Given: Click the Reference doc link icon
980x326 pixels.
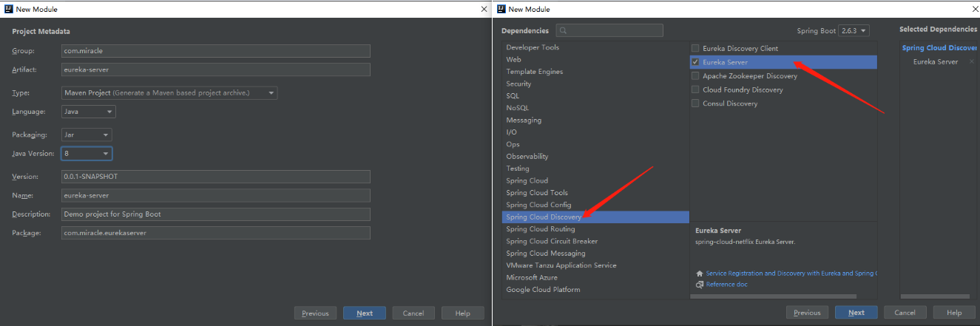Looking at the screenshot, I should [700, 285].
